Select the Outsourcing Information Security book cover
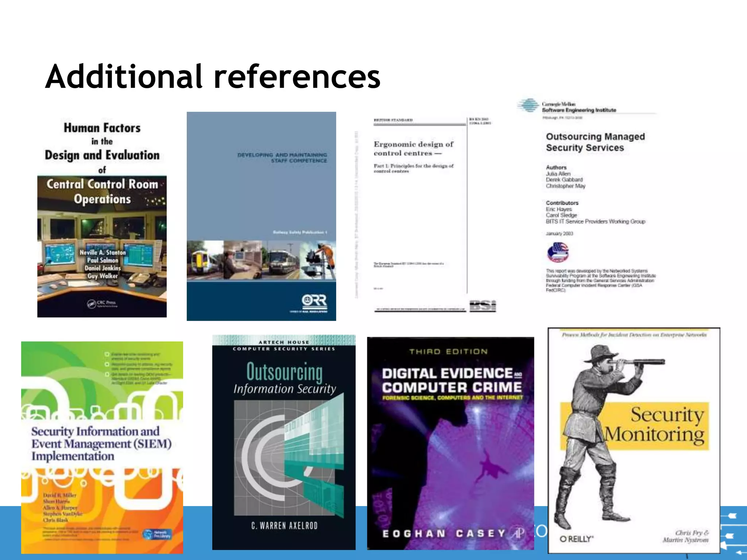 click(x=284, y=442)
